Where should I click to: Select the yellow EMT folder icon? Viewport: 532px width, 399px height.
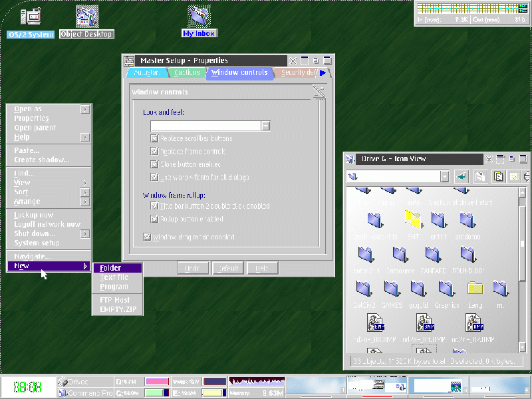(413, 219)
